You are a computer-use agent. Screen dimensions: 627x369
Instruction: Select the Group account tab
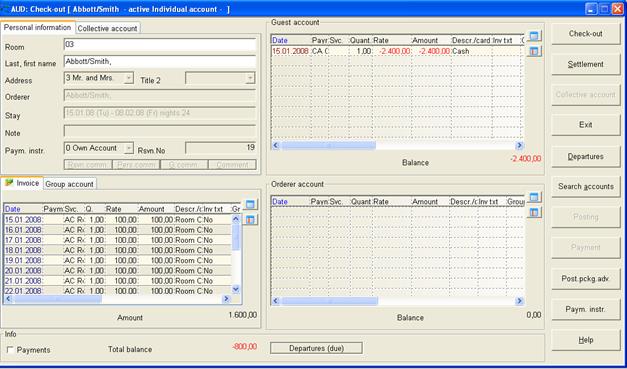click(x=69, y=184)
